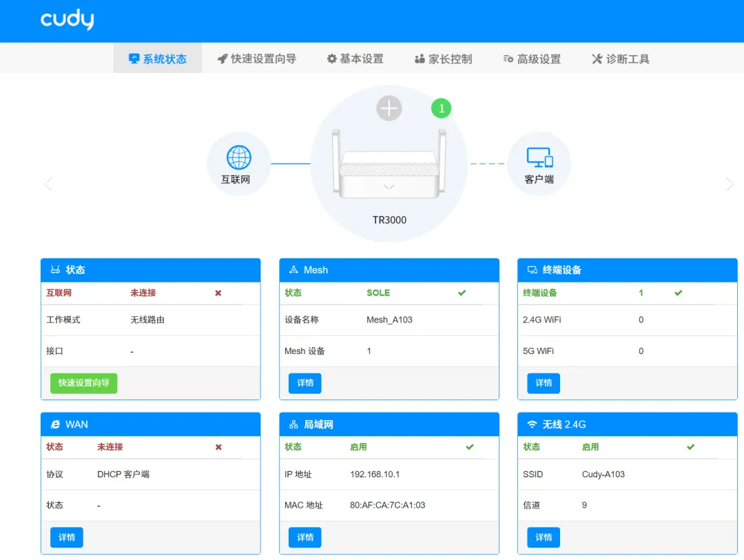Click the rocket icon of 快速设置向导
744x560 pixels.
pos(222,59)
